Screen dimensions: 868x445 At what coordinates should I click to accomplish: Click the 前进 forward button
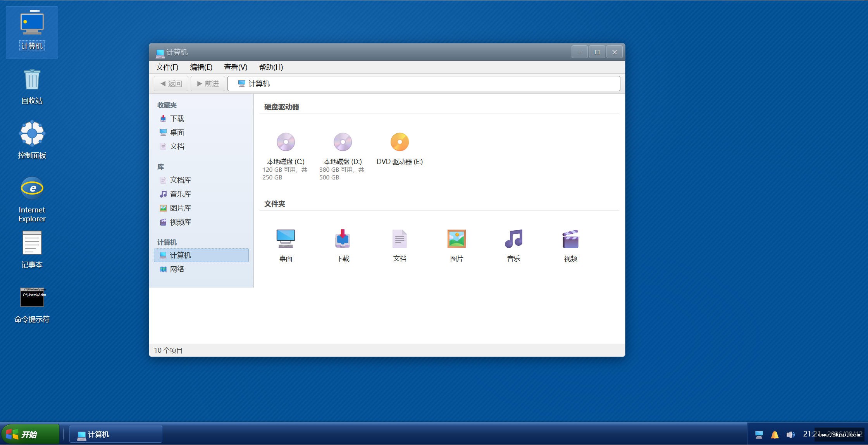(208, 84)
